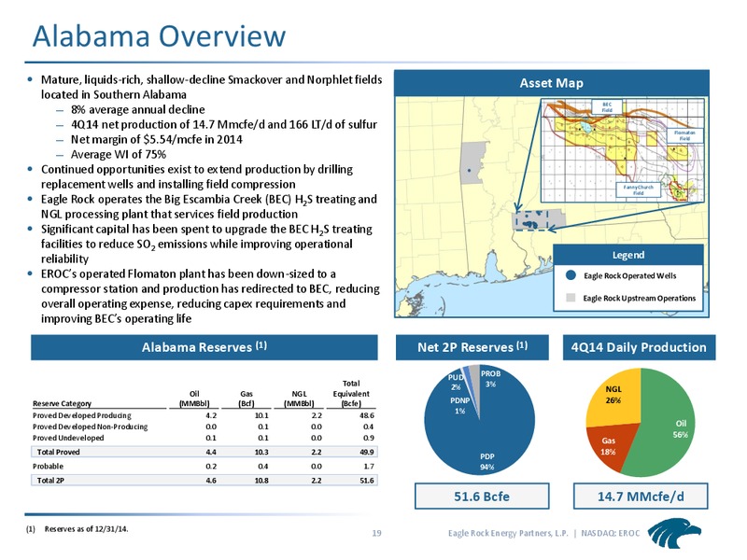
Task: Click the Asset Map header
Action: coord(551,83)
